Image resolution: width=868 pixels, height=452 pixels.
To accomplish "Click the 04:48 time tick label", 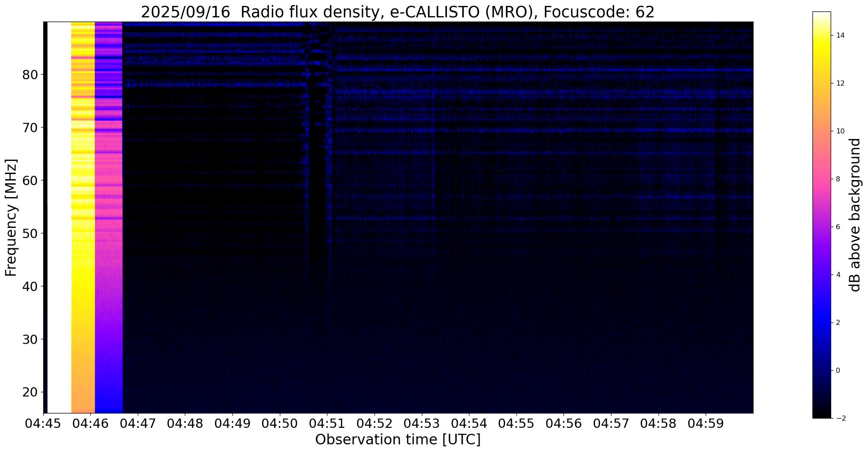I will [x=185, y=424].
